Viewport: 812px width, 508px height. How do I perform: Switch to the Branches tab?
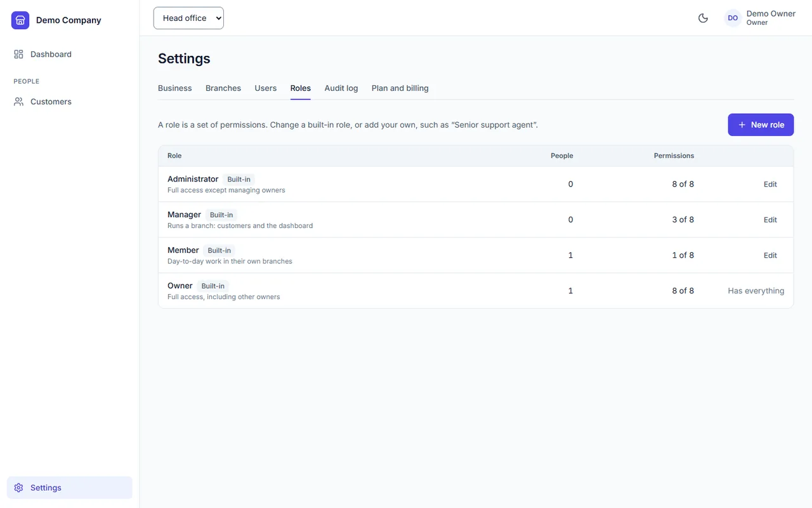pyautogui.click(x=223, y=88)
